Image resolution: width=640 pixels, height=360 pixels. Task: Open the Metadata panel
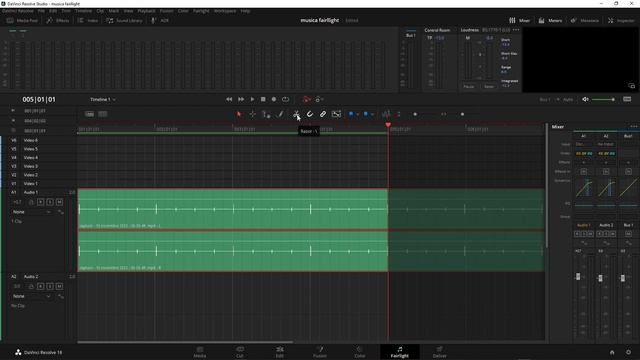click(584, 20)
